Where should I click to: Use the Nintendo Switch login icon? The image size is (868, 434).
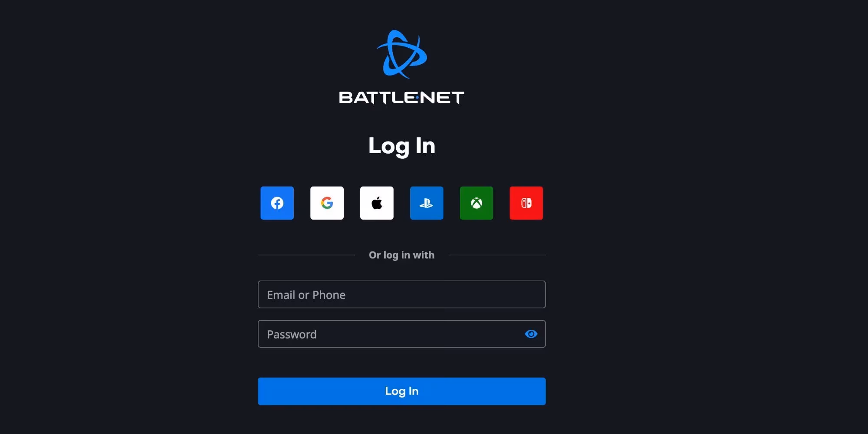click(x=526, y=203)
